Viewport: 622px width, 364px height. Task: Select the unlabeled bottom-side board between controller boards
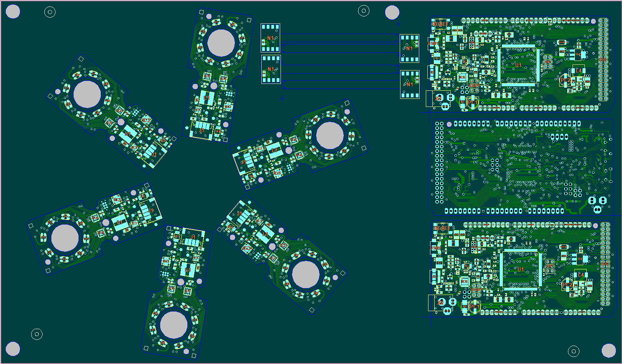[520, 167]
